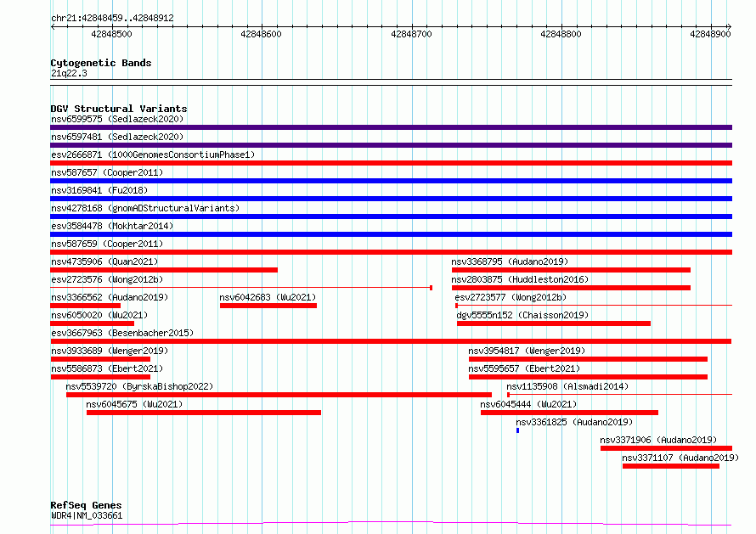Select nsv587659 (Cooper2011) variant label

click(107, 244)
